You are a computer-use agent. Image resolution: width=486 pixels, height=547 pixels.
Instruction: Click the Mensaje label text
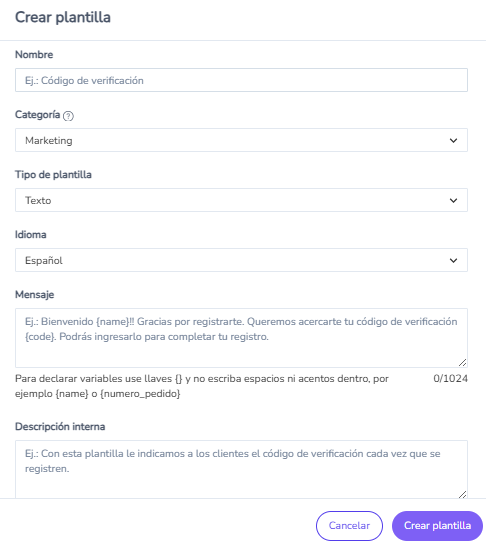pyautogui.click(x=35, y=295)
